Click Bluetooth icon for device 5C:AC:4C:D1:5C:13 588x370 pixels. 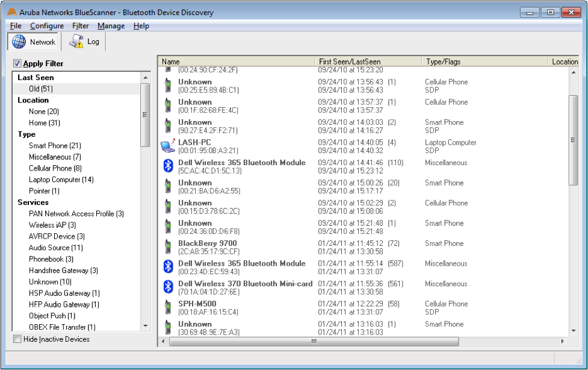point(169,166)
